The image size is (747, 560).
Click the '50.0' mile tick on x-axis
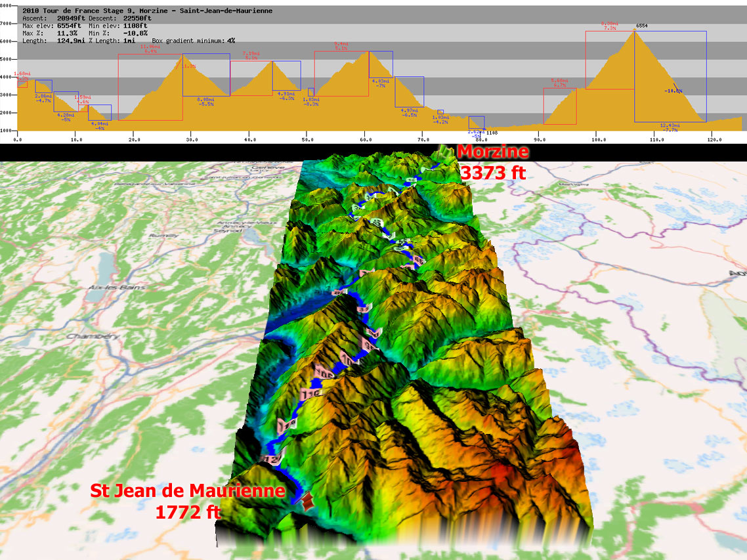(308, 140)
